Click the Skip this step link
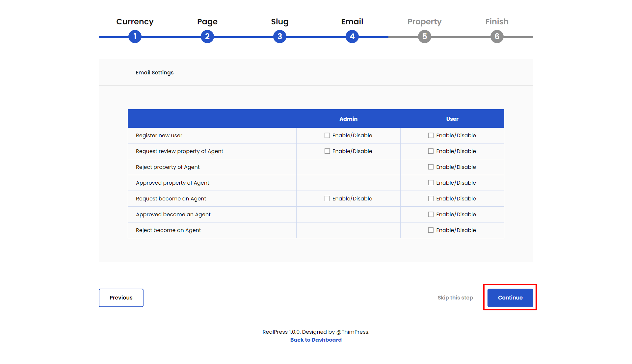 tap(455, 298)
